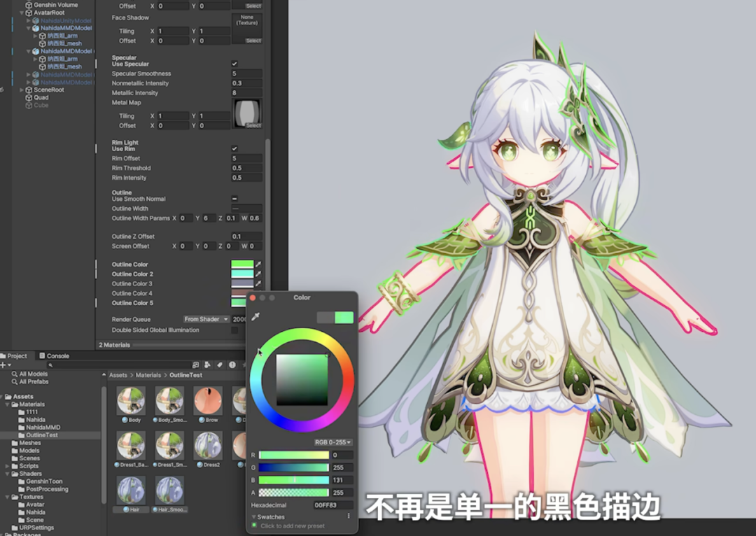Adjust the G channel slider
This screenshot has width=756, height=536.
(x=293, y=467)
